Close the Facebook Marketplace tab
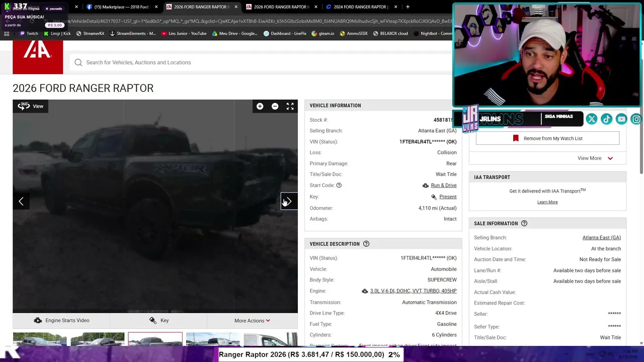 click(x=156, y=7)
